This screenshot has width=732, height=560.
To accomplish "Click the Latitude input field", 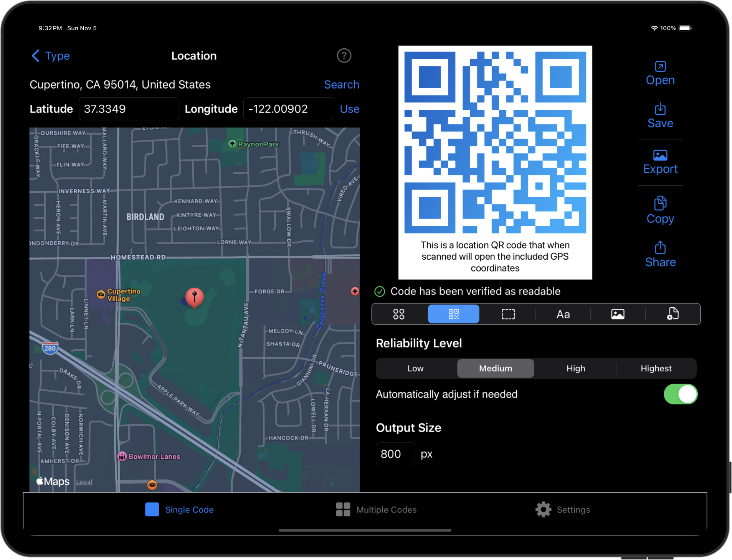I will click(x=129, y=109).
